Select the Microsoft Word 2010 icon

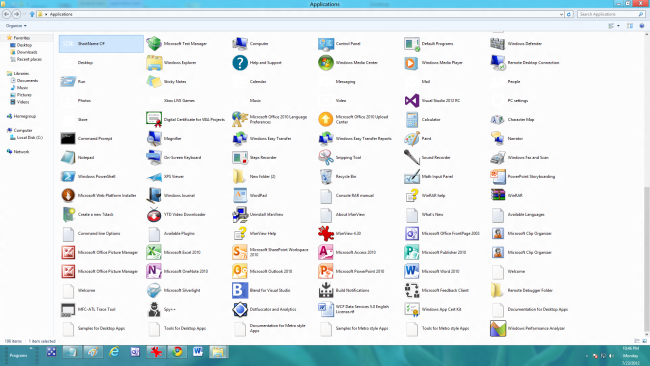pyautogui.click(x=412, y=271)
